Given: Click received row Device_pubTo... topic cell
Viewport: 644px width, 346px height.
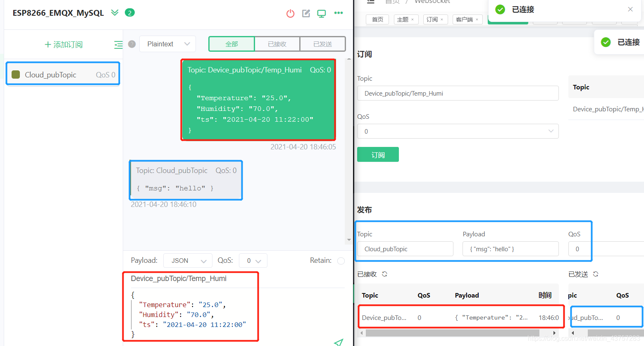Looking at the screenshot, I should [384, 317].
